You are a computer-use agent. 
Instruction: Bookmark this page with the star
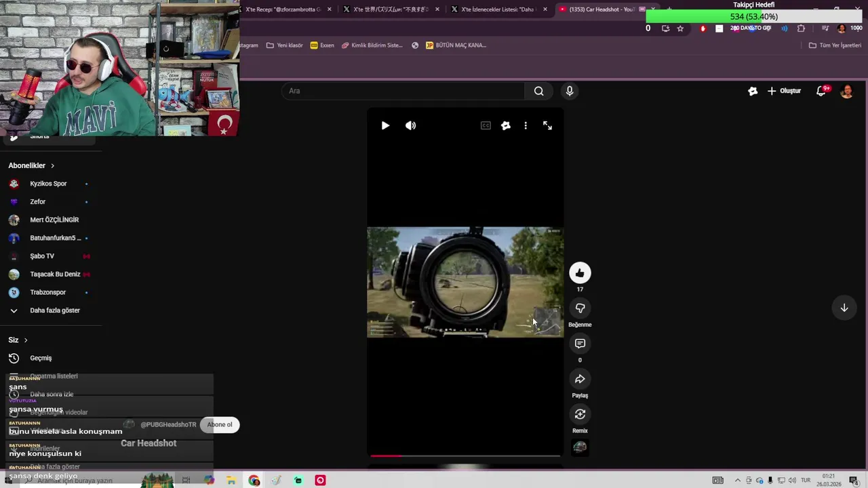click(x=680, y=28)
